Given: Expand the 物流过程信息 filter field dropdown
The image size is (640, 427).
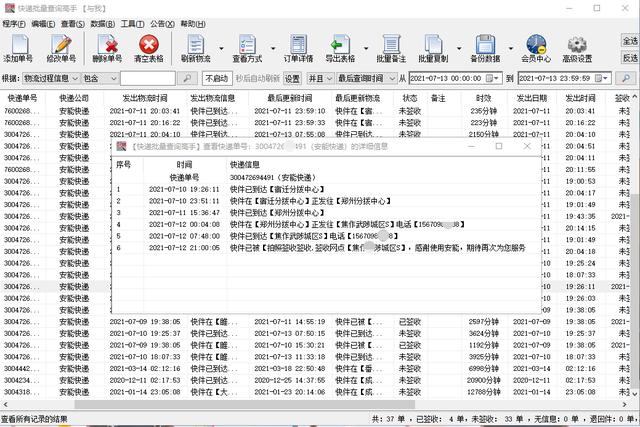Looking at the screenshot, I should pos(73,77).
